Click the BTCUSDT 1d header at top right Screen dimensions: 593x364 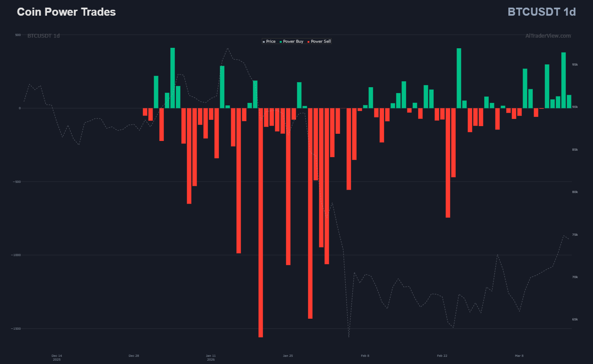pos(541,12)
